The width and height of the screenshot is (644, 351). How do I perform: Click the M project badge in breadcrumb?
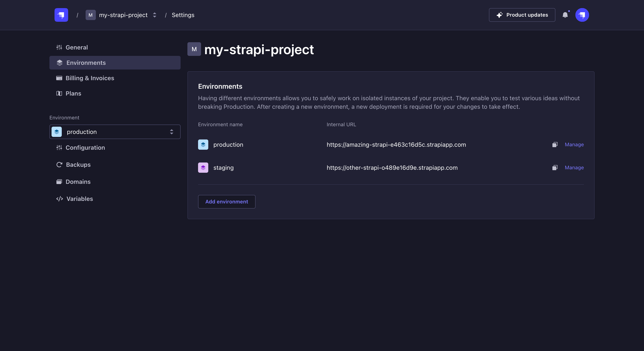(91, 15)
